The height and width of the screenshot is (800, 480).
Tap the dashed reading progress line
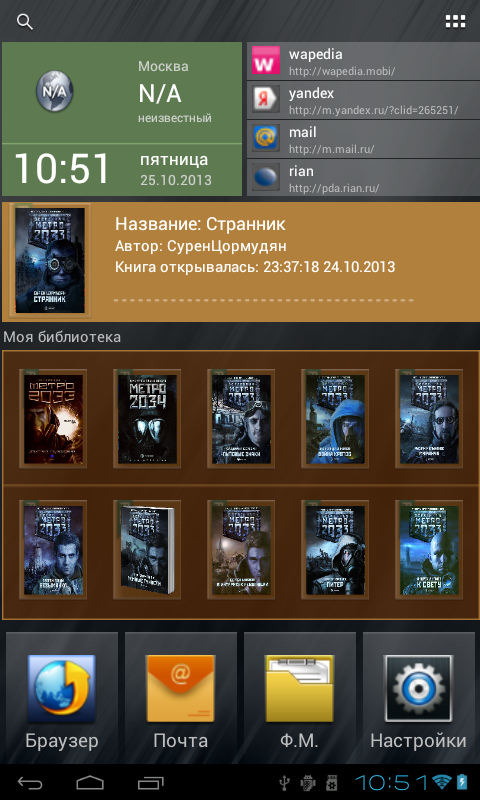[x=263, y=299]
